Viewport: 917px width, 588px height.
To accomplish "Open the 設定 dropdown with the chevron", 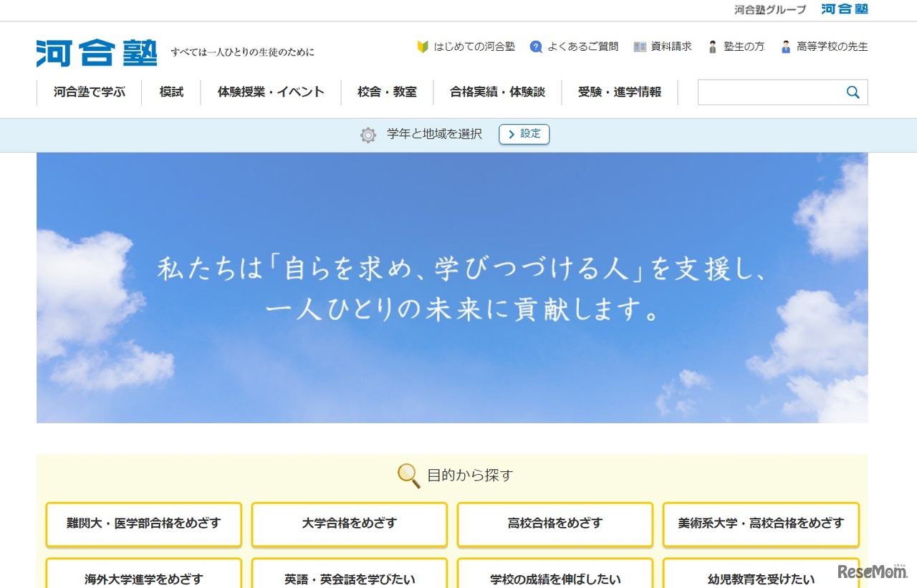I will pos(524,134).
